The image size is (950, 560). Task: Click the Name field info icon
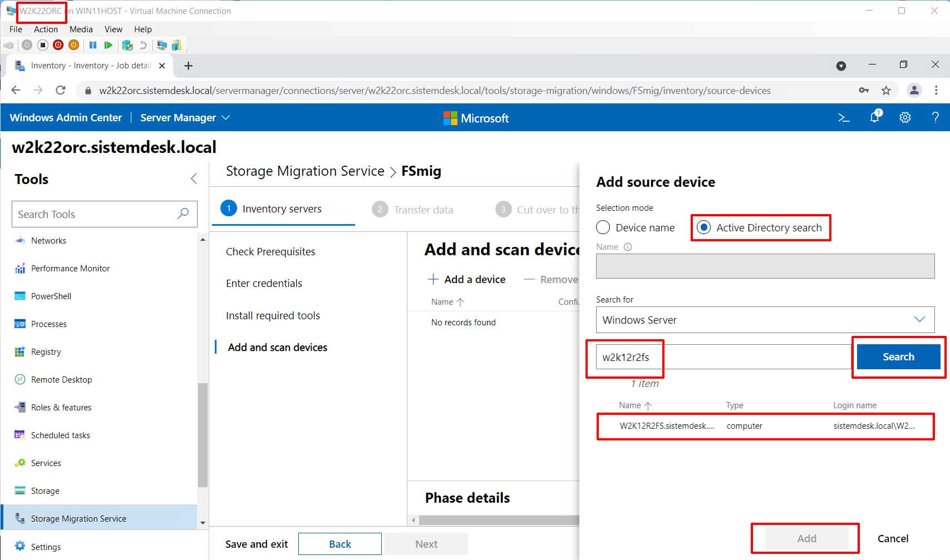coord(628,247)
